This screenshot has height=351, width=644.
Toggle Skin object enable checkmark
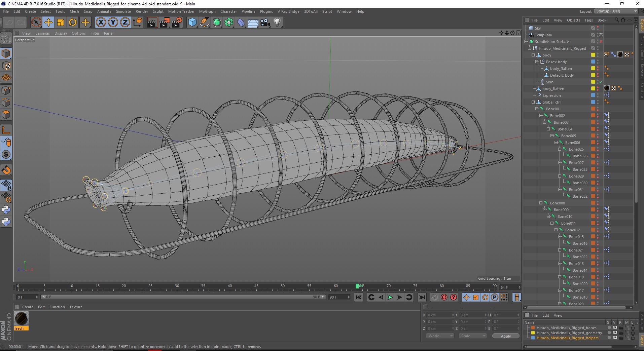(601, 82)
